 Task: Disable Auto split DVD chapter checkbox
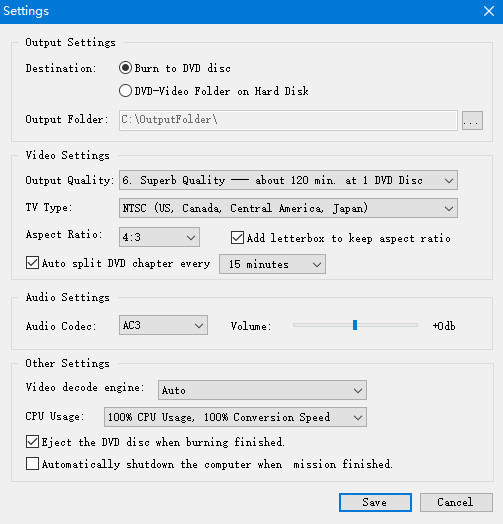click(32, 263)
